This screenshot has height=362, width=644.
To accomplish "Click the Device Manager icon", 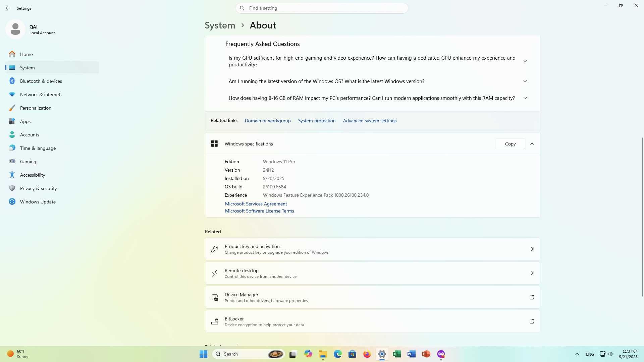I will click(215, 297).
